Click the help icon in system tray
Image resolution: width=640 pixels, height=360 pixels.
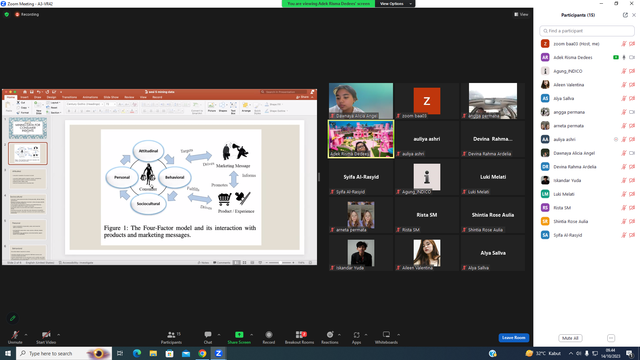[x=493, y=353]
